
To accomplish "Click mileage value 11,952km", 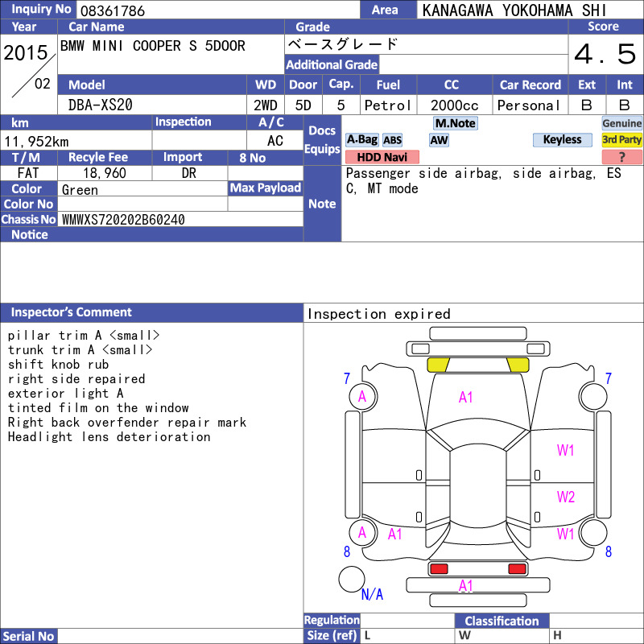I will (x=36, y=142).
